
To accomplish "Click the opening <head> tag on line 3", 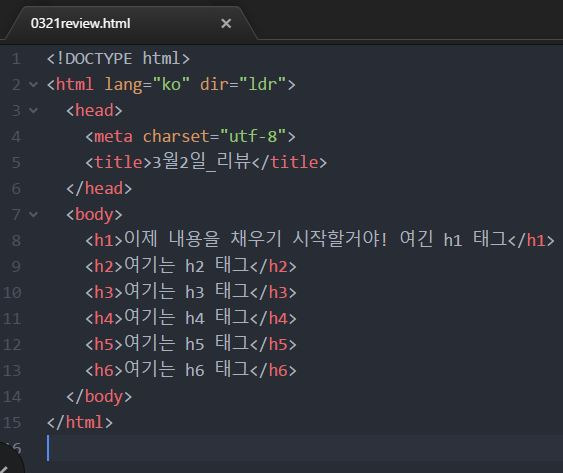I will click(x=94, y=110).
